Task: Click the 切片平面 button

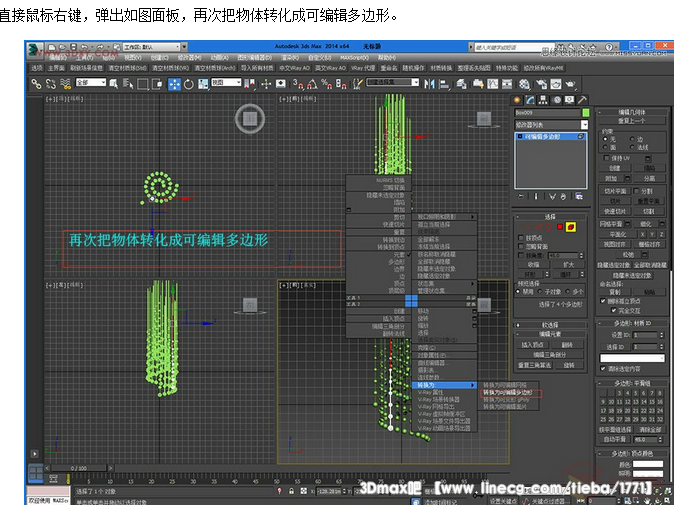Action: [615, 191]
